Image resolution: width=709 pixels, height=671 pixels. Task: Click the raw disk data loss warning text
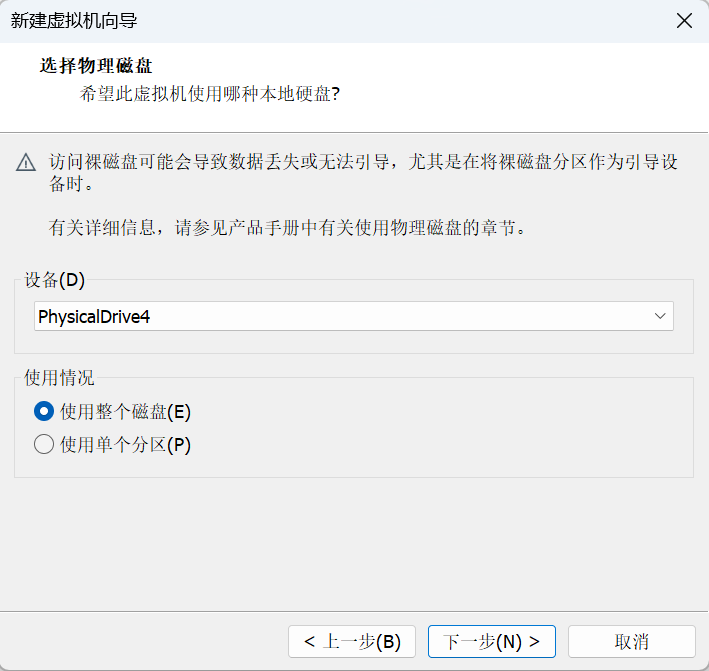point(363,173)
